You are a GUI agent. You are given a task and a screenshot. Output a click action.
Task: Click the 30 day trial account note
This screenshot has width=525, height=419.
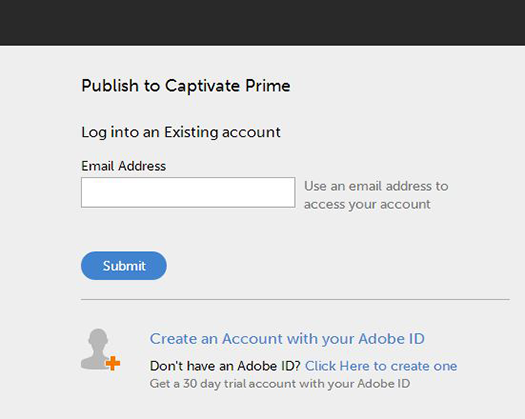[280, 384]
